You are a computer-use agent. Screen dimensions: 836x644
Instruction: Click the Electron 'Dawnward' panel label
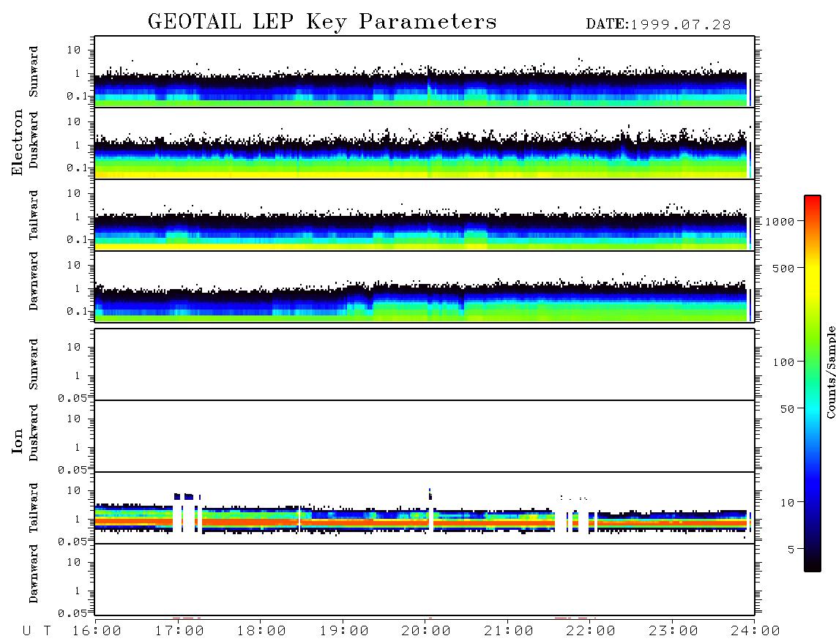click(x=34, y=281)
